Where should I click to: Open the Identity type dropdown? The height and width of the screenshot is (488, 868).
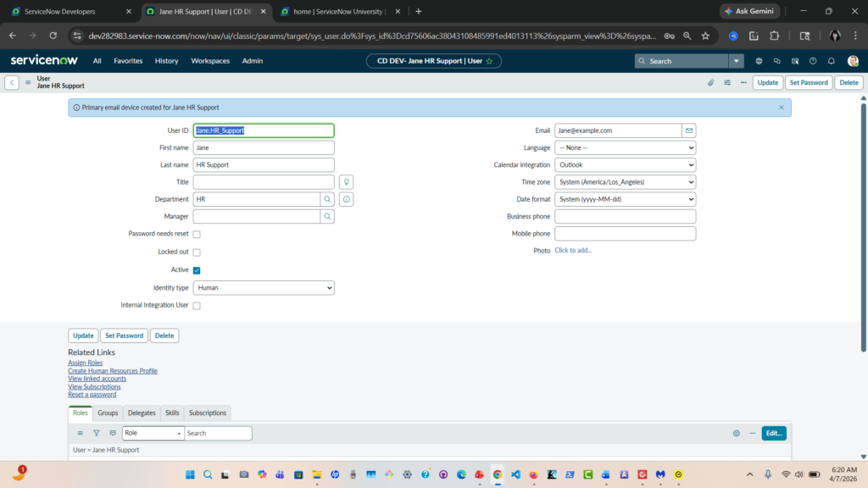point(264,288)
